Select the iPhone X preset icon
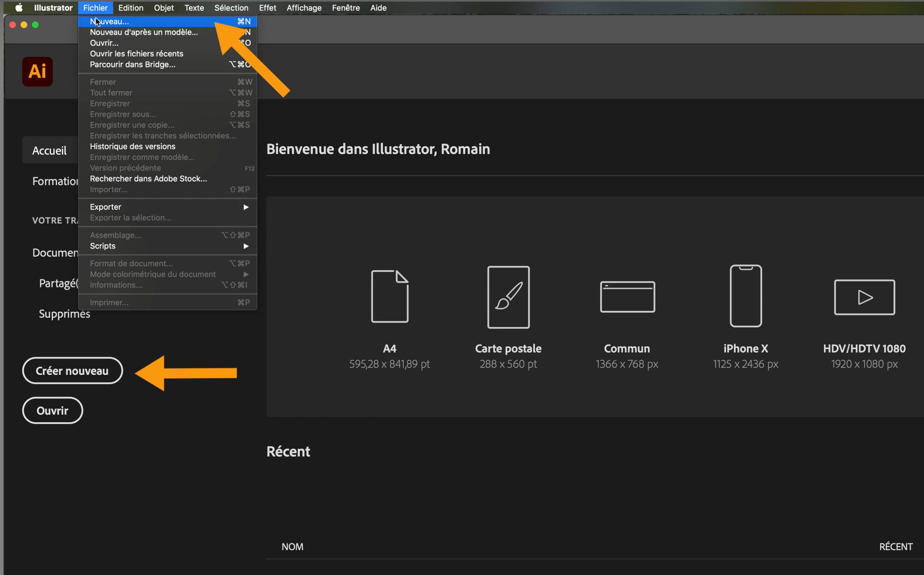924x575 pixels. (x=745, y=296)
